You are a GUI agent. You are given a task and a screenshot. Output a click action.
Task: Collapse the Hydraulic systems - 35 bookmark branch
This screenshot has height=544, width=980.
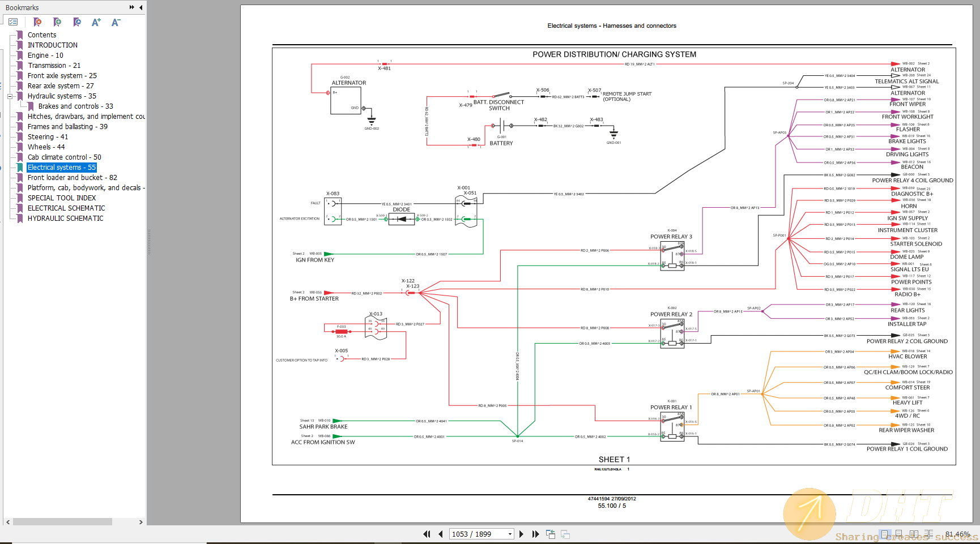(10, 96)
